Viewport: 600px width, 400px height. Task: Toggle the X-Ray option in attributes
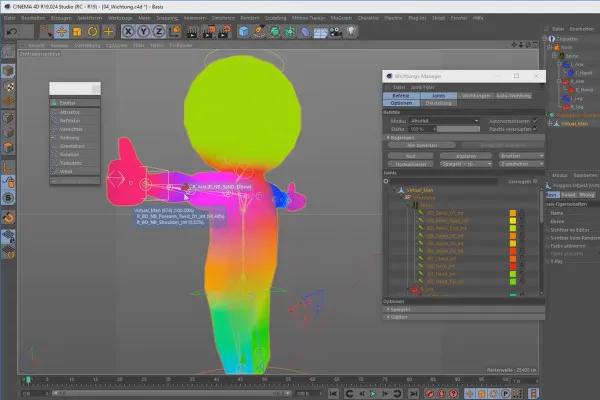click(555, 261)
